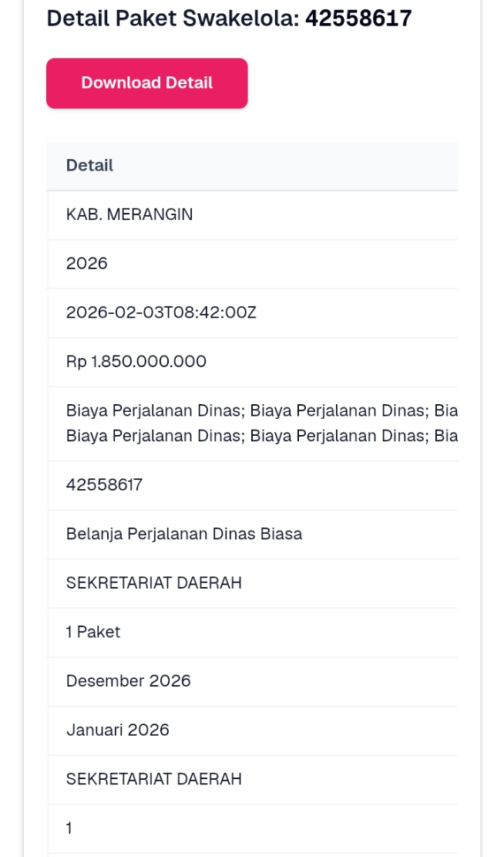Screen dimensions: 504x857
Task: Click second line of Biaya Perjalanan Dinas text
Action: point(261,436)
